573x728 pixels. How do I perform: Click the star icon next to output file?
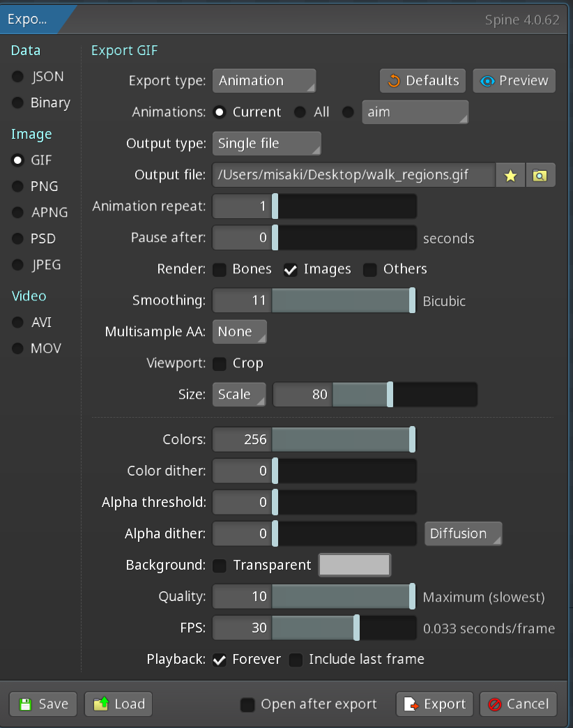click(x=510, y=174)
